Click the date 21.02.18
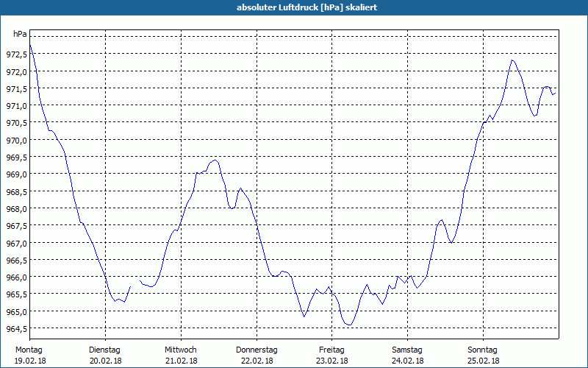Screen dimensions: 588x368 181,361
